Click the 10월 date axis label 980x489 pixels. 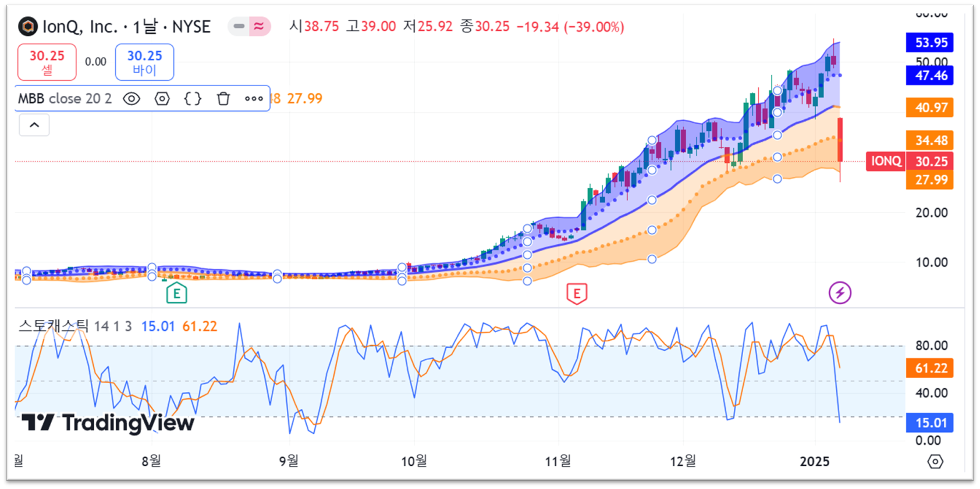pyautogui.click(x=414, y=462)
